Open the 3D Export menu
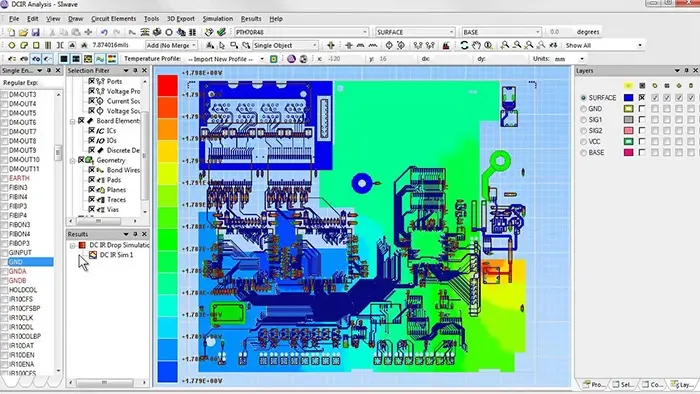This screenshot has width=700, height=394. tap(180, 19)
